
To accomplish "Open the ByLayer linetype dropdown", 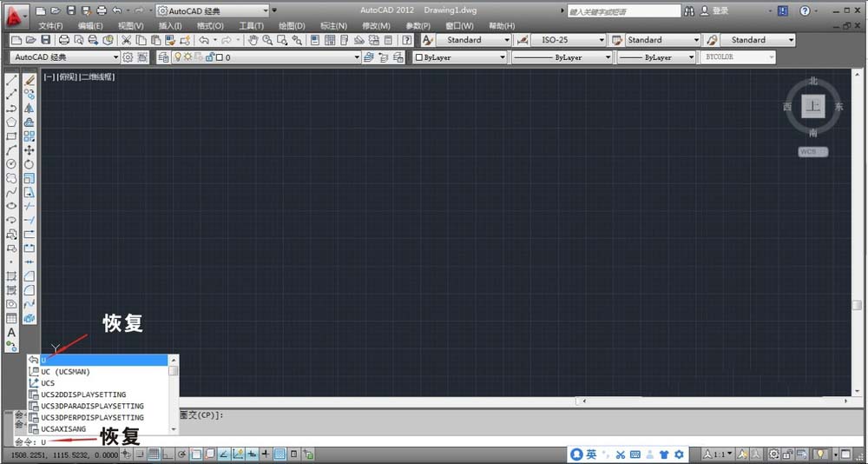I will (x=562, y=57).
